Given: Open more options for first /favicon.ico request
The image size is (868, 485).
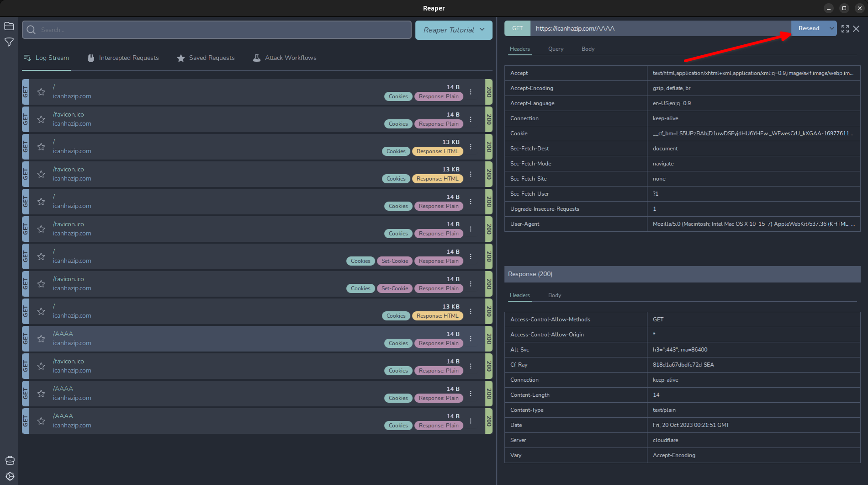Looking at the screenshot, I should coord(471,119).
